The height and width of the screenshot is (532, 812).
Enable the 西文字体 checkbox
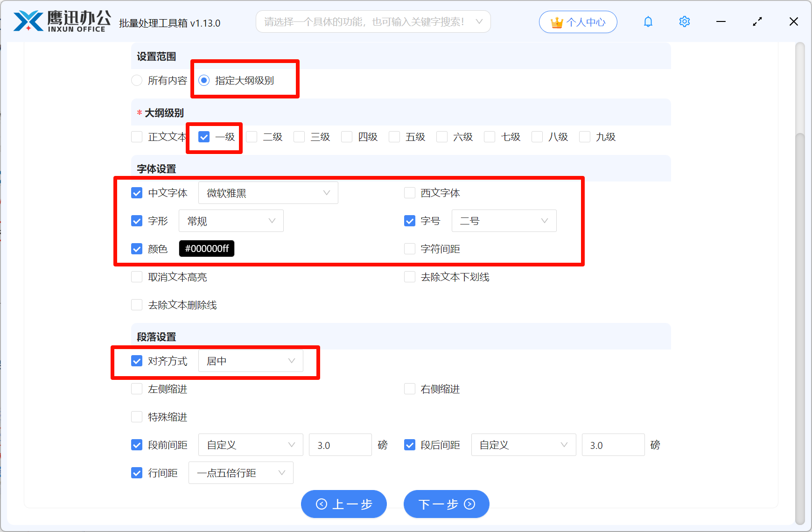[409, 192]
